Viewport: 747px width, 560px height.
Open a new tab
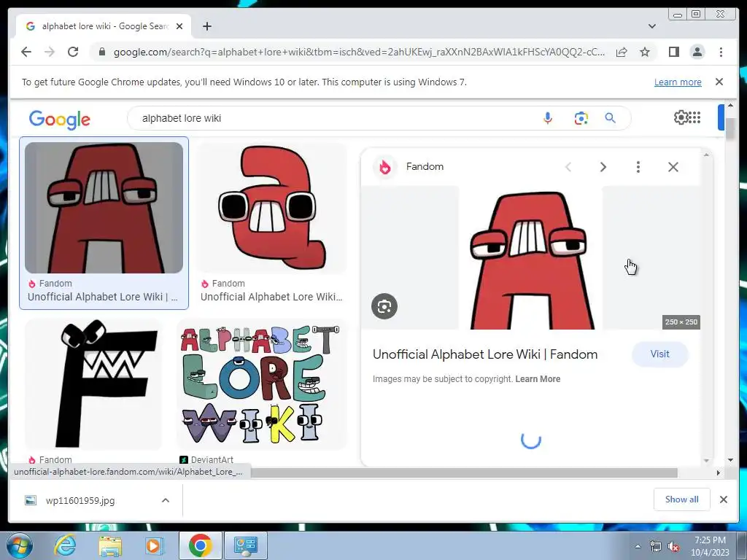coord(206,26)
